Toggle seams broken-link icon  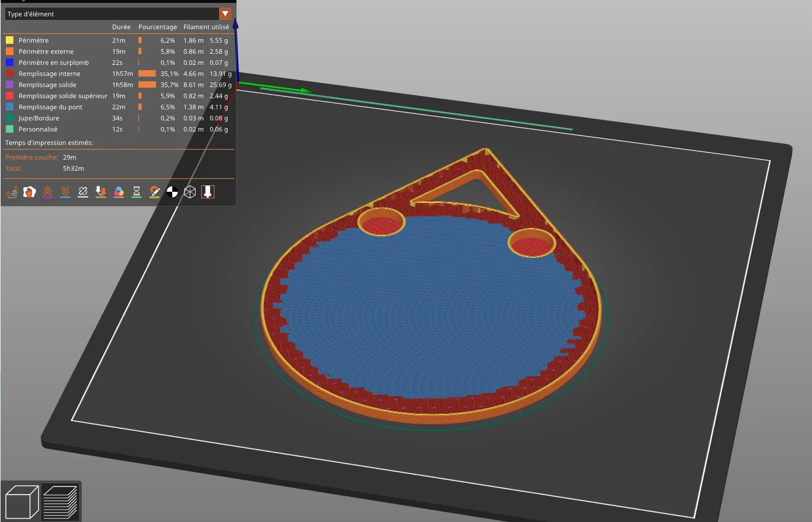click(83, 192)
